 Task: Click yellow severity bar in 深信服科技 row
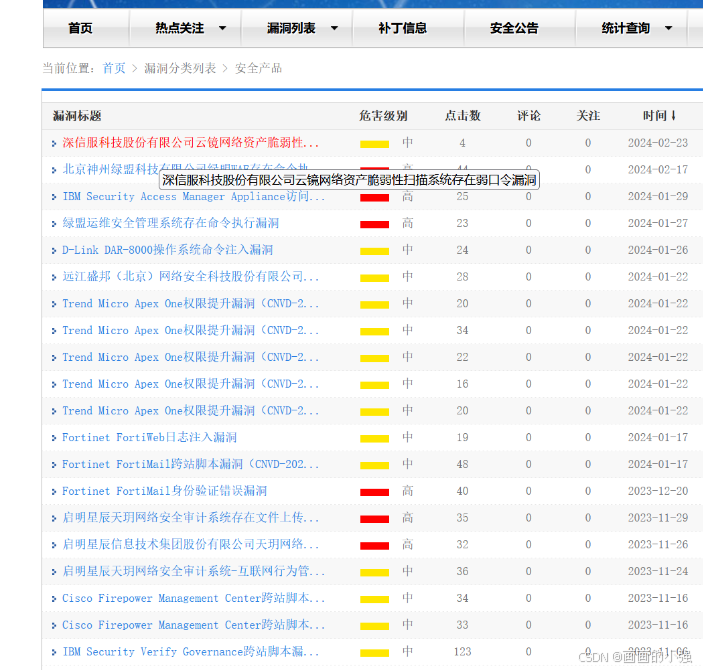pos(374,144)
